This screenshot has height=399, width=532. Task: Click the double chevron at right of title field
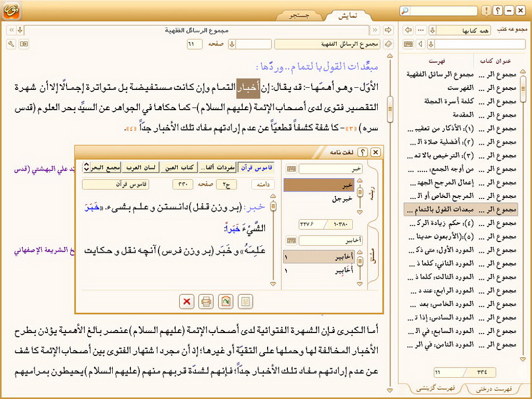tap(375, 30)
